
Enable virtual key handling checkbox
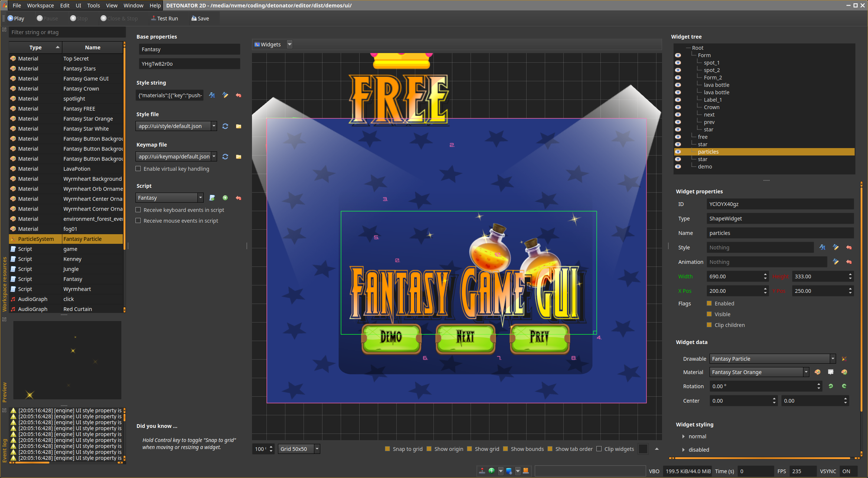pos(138,169)
